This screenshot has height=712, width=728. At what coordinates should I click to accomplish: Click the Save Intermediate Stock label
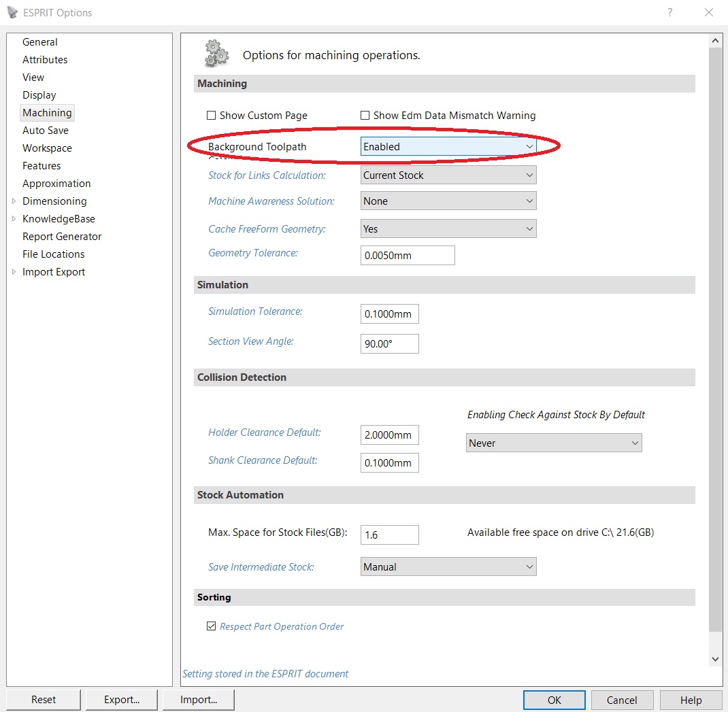click(x=261, y=566)
